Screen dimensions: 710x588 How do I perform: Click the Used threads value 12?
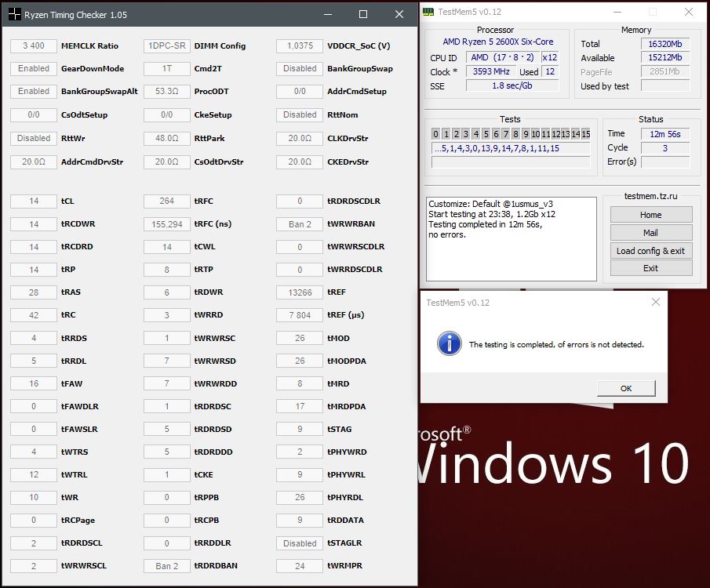pyautogui.click(x=550, y=71)
